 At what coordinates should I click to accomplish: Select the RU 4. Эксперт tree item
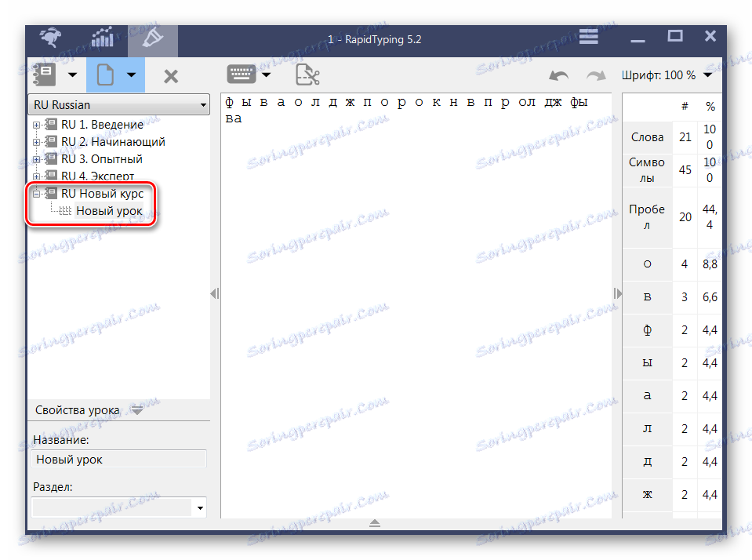coord(97,176)
